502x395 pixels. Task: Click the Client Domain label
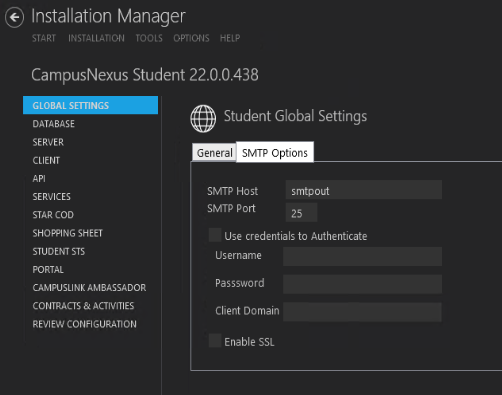pyautogui.click(x=247, y=311)
